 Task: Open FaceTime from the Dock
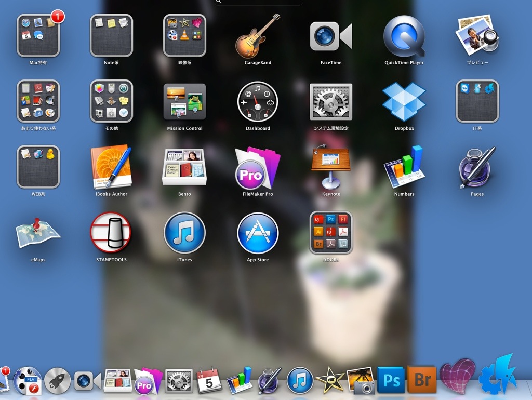(x=87, y=381)
